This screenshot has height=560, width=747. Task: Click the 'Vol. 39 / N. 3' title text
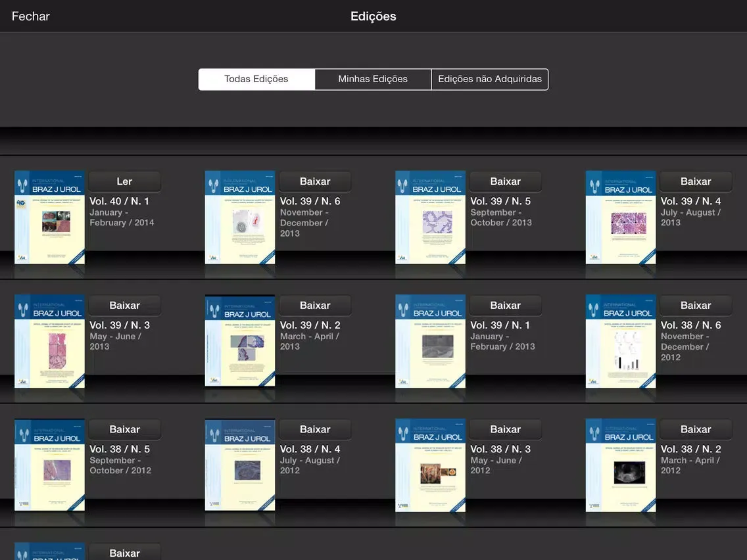(120, 325)
